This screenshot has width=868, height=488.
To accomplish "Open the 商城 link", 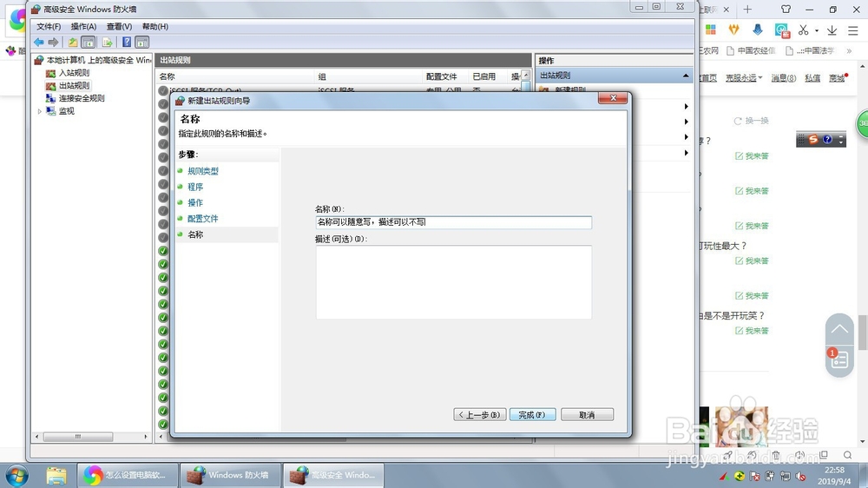I will pos(837,78).
